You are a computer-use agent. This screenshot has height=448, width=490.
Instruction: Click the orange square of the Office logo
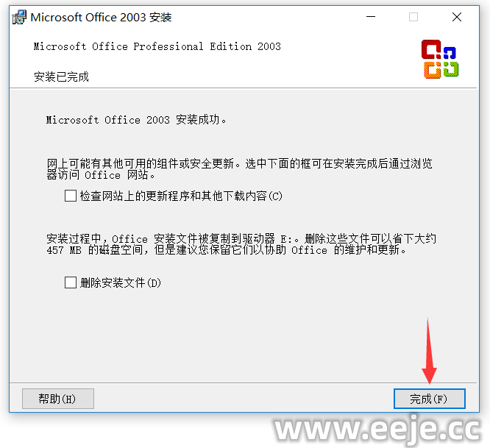(432, 70)
